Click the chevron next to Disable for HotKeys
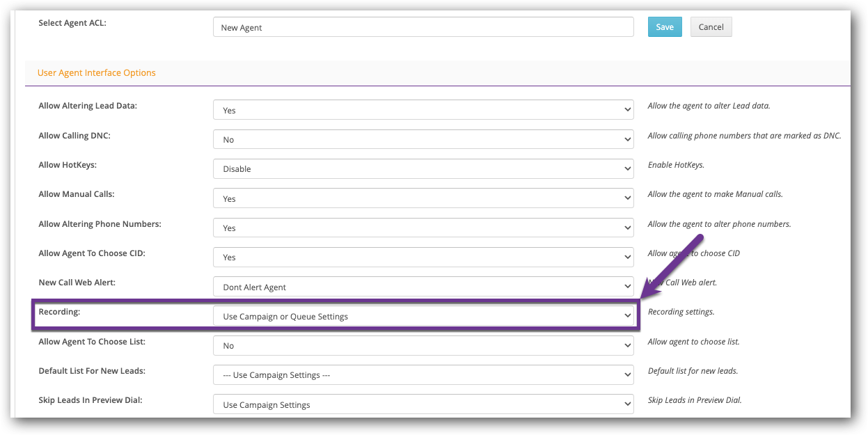The width and height of the screenshot is (868, 435). coord(626,168)
